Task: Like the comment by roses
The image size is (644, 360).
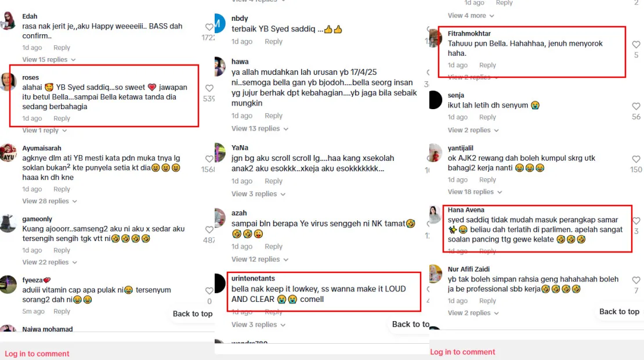Action: (x=209, y=88)
